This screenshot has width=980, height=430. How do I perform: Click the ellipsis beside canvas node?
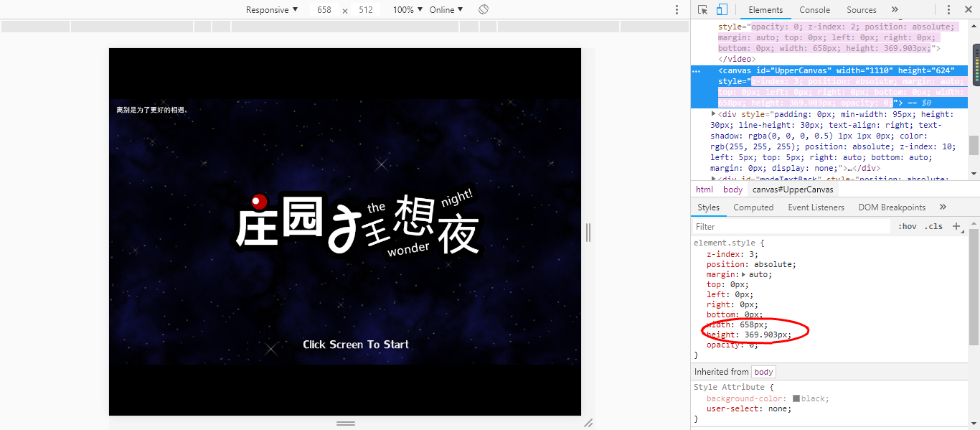pos(696,71)
